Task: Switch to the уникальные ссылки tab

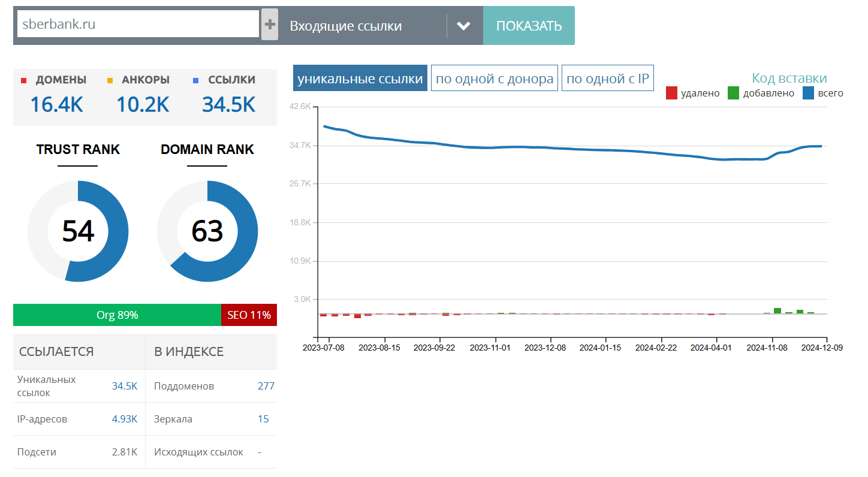Action: click(x=360, y=79)
